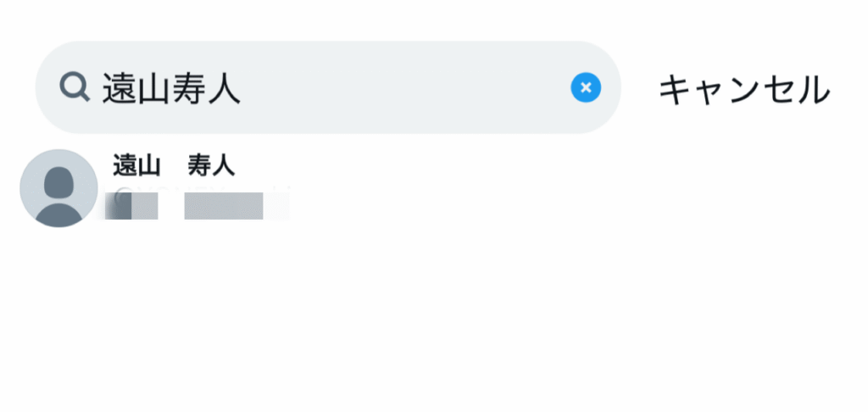Viewport: 868px width, 412px height.
Task: Click the blurred username handle under the name
Action: point(197,205)
